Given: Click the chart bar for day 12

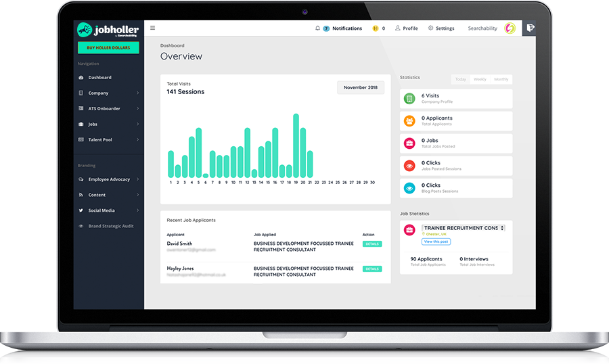Looking at the screenshot, I should tap(248, 153).
